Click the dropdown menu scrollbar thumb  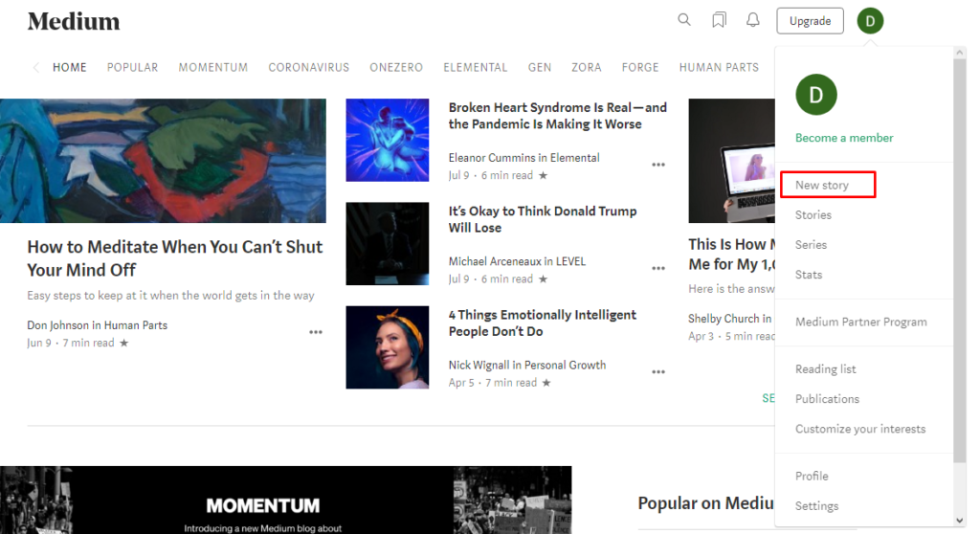[959, 260]
